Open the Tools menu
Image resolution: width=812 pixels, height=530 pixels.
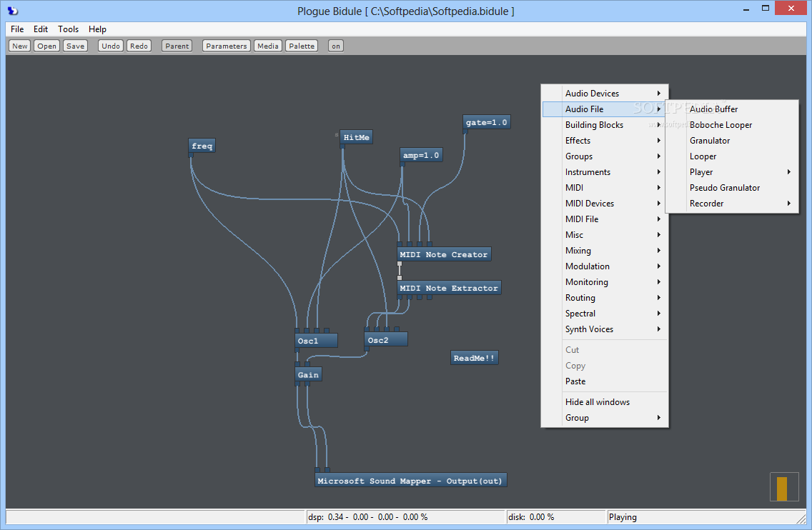(x=69, y=29)
